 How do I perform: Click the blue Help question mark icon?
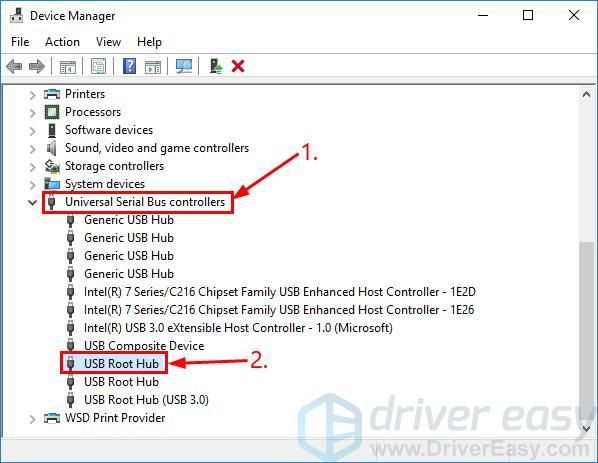pyautogui.click(x=130, y=66)
